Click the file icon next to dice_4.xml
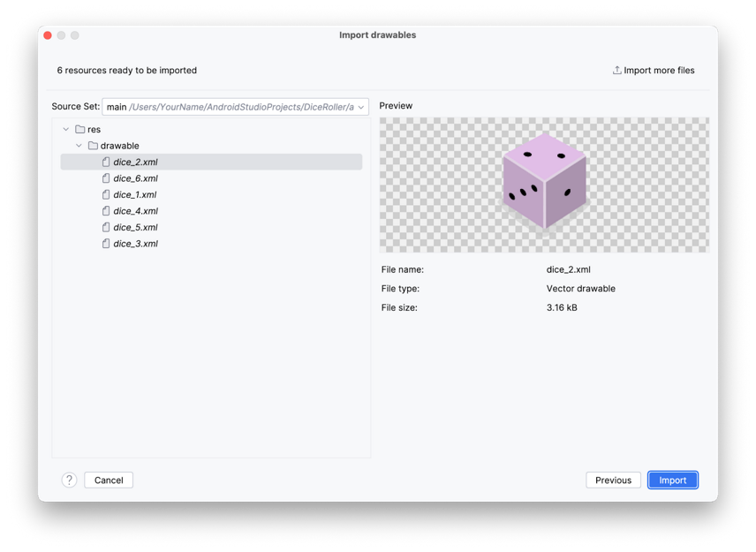The image size is (756, 552). [106, 211]
